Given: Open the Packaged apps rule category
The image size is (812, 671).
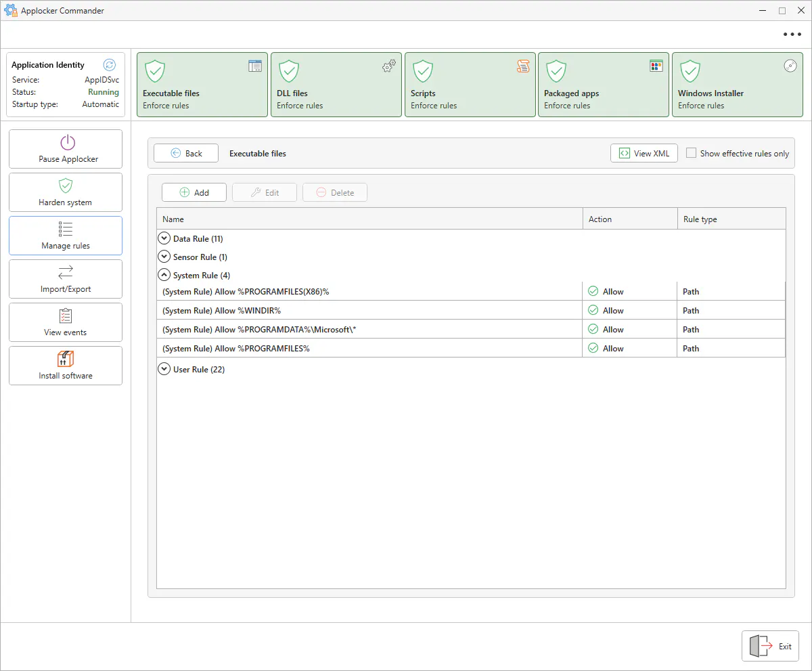Looking at the screenshot, I should coord(604,85).
